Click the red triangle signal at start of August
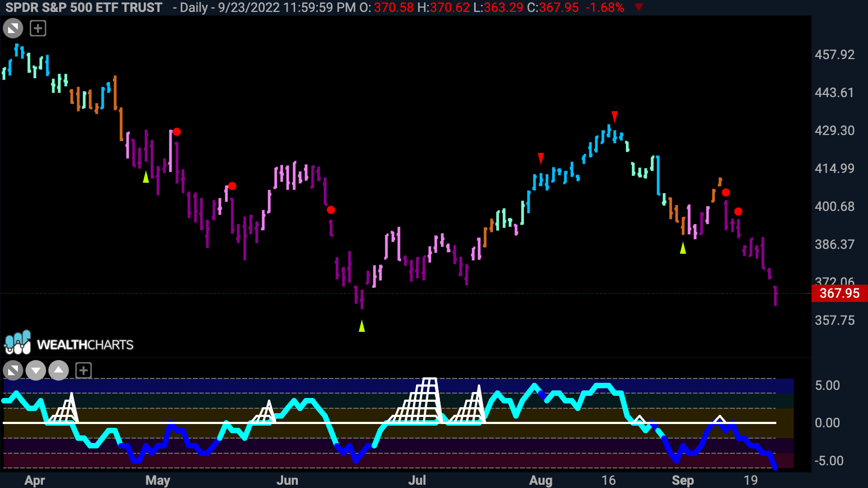 tap(541, 158)
